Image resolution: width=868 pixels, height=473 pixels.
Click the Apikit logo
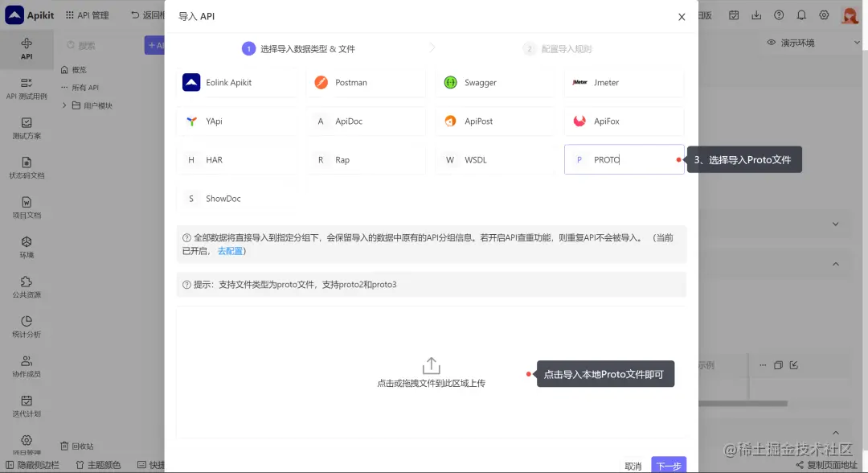click(x=30, y=15)
